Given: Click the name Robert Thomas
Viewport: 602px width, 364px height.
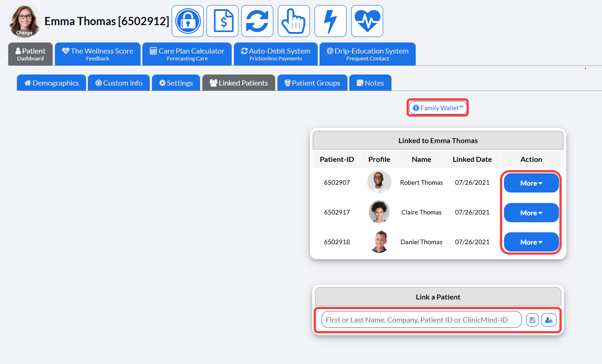Looking at the screenshot, I should [422, 182].
